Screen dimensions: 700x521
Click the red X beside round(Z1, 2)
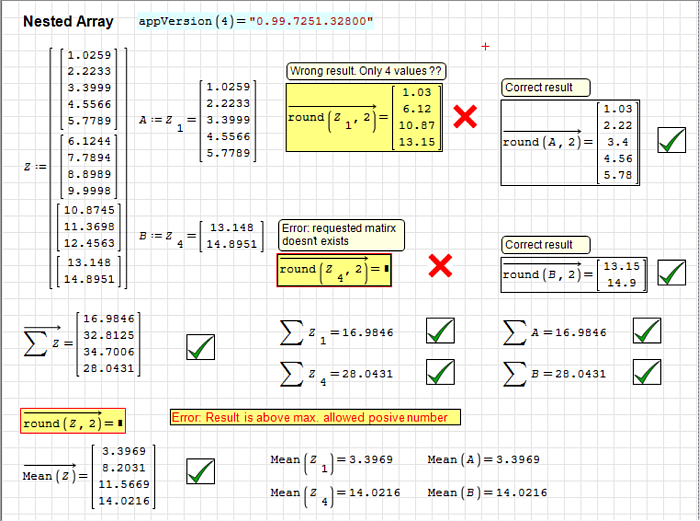coord(465,117)
